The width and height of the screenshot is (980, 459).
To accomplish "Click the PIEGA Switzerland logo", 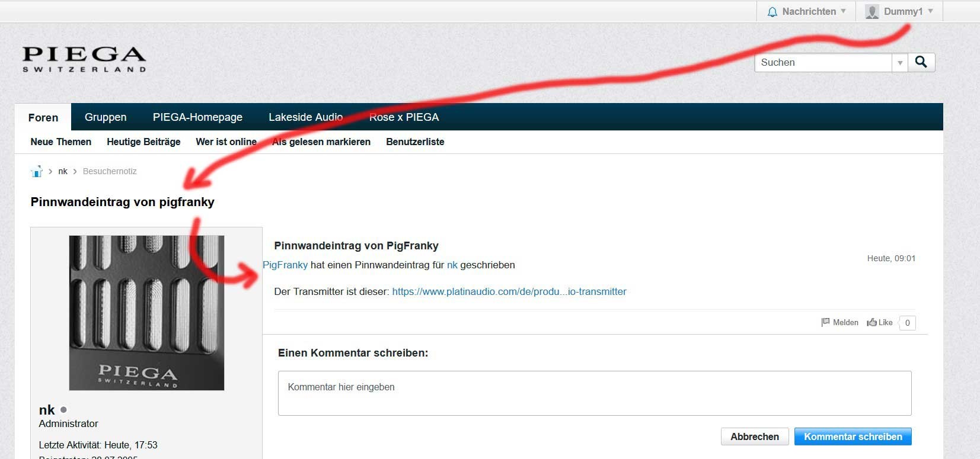I will pos(84,59).
